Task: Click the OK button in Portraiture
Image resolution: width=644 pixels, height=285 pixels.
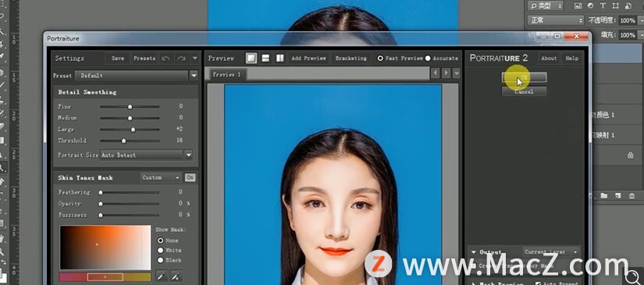Action: 524,77
